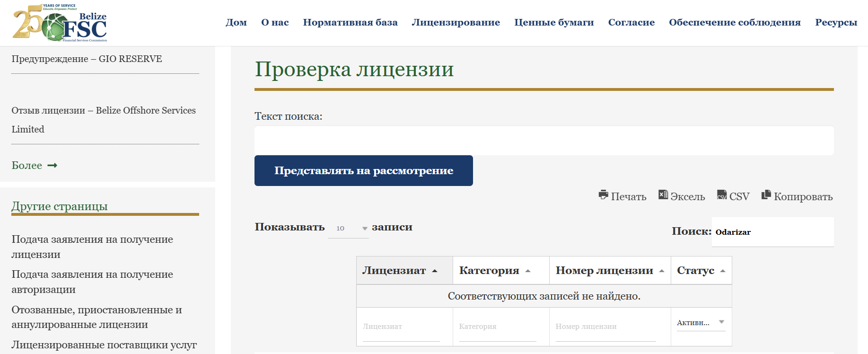This screenshot has width=868, height=354.
Task: Open the О нас menu
Action: [275, 22]
